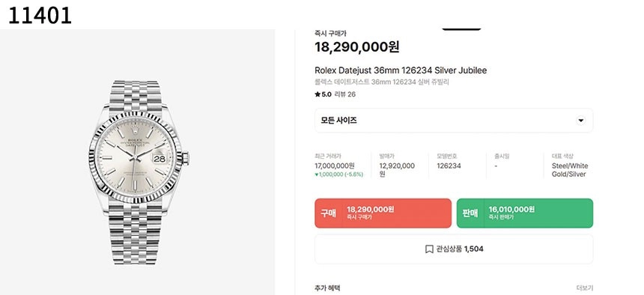Click the 리뷰 26 reviews link
644x295 pixels.
pos(345,94)
